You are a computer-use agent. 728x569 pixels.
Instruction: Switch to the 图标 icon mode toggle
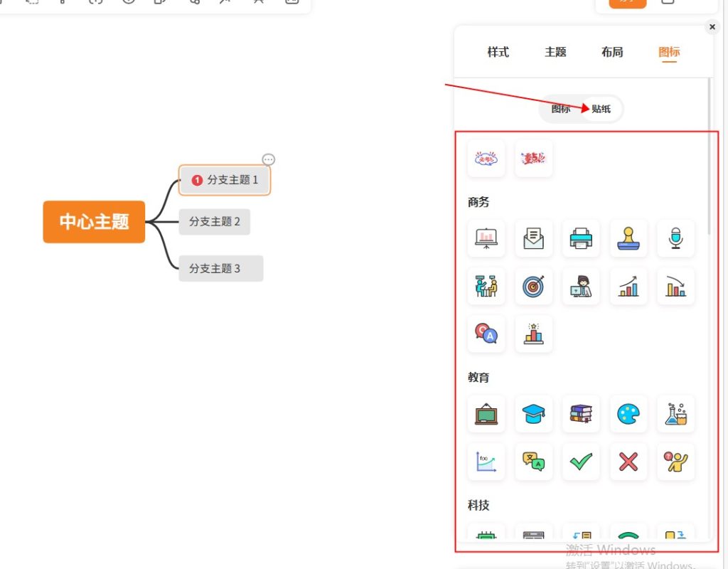click(560, 109)
